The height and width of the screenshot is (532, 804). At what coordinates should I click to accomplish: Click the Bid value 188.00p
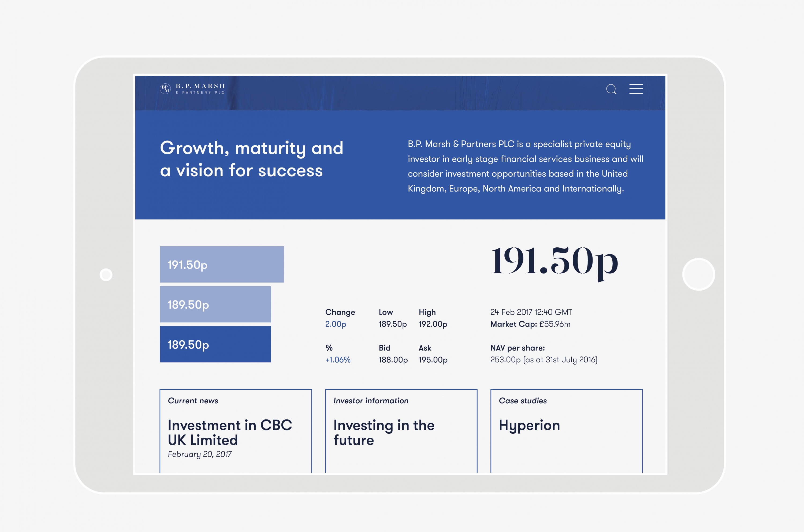[x=393, y=360]
